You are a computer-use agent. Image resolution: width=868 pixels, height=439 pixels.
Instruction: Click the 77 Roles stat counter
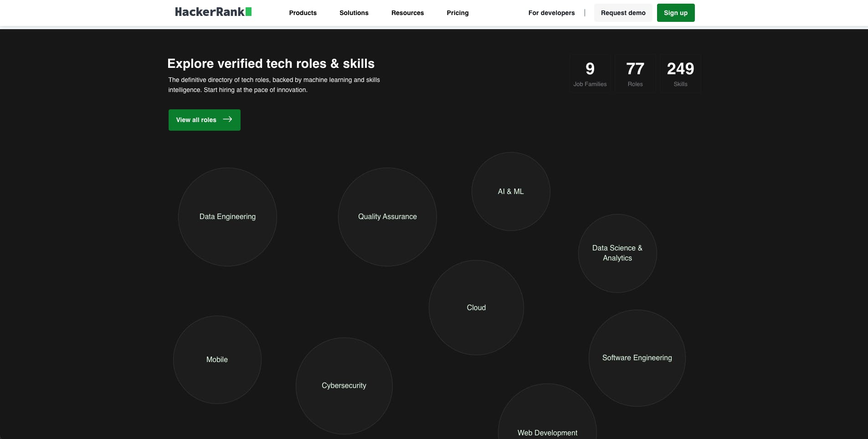[x=635, y=73]
